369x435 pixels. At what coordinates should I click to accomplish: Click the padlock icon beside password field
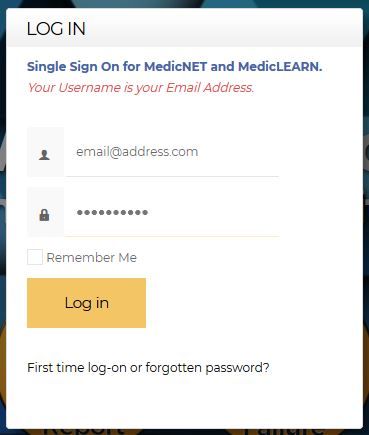(x=44, y=215)
